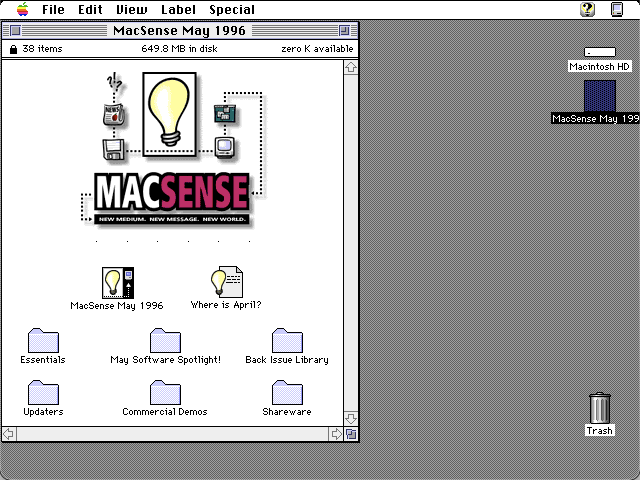This screenshot has height=480, width=640.
Task: Click the "zero K available" text
Action: click(x=317, y=49)
